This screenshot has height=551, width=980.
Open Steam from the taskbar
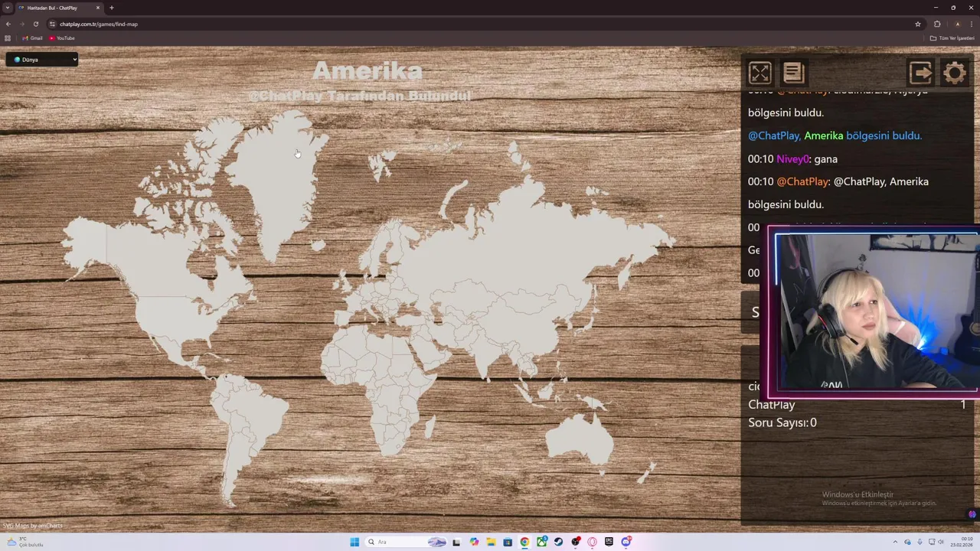point(558,542)
